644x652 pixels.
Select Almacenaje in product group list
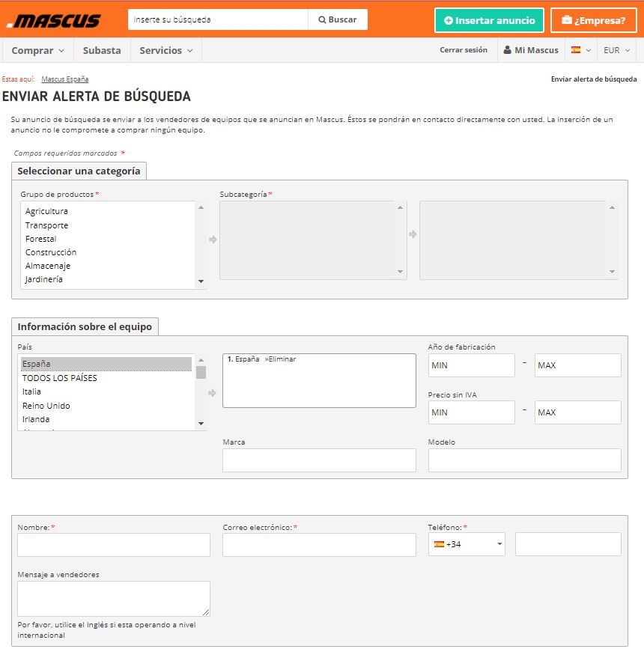48,266
